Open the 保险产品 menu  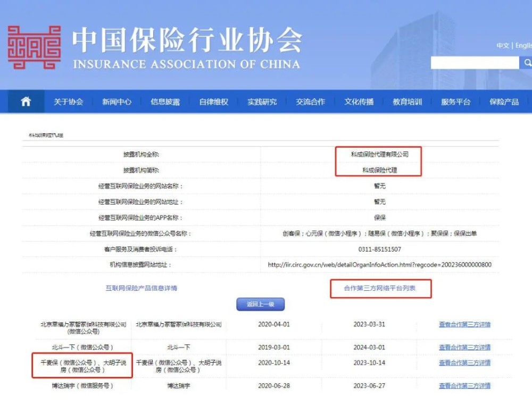pyautogui.click(x=504, y=102)
